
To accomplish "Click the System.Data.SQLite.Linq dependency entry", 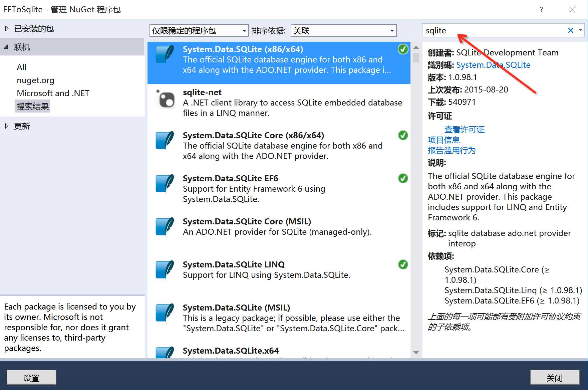I will (513, 290).
